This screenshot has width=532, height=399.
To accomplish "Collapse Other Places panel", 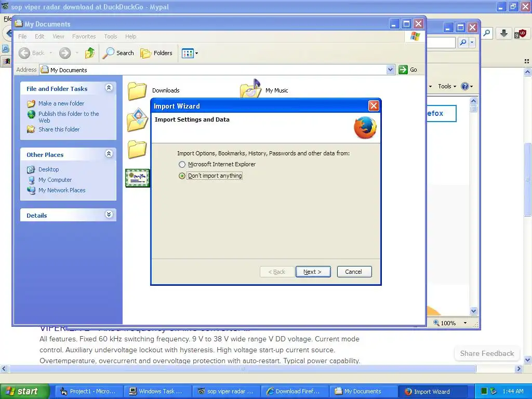I will (x=109, y=154).
